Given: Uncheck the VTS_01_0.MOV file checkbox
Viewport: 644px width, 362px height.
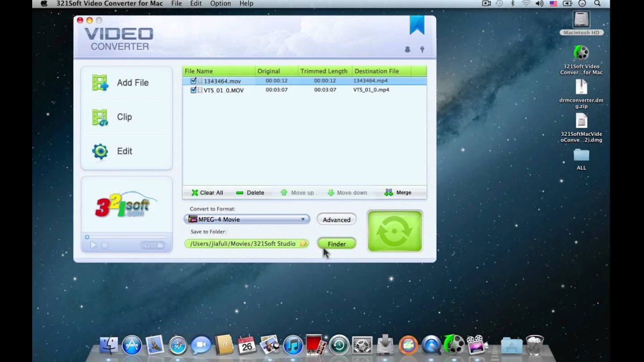Looking at the screenshot, I should coord(193,90).
